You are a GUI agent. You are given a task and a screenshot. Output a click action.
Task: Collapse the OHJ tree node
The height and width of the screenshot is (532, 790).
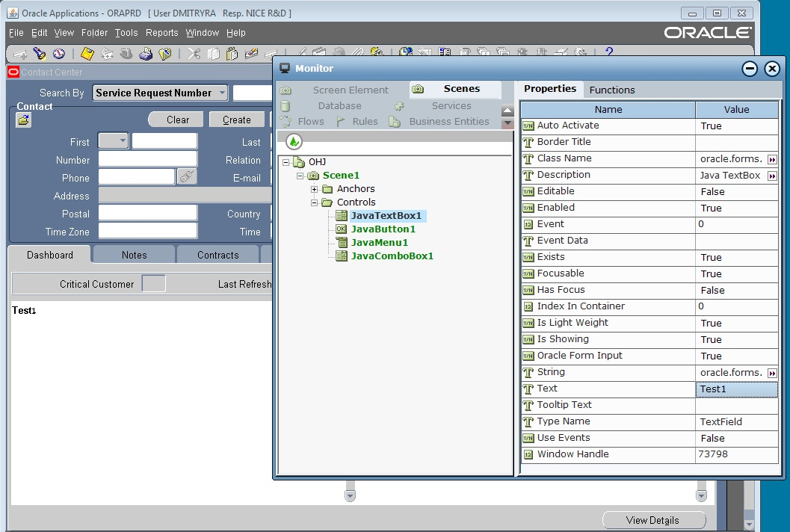tap(286, 162)
